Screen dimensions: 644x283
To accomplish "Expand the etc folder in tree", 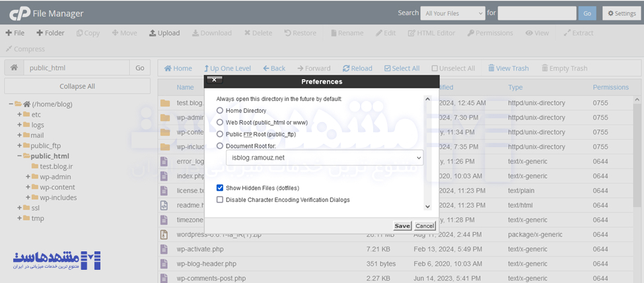I will (x=19, y=114).
